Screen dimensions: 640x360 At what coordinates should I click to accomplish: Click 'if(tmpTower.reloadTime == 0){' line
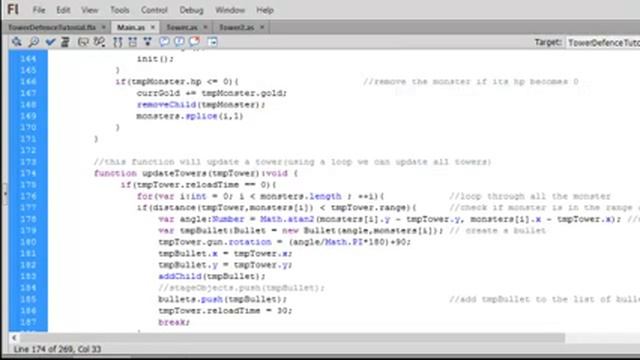point(198,185)
